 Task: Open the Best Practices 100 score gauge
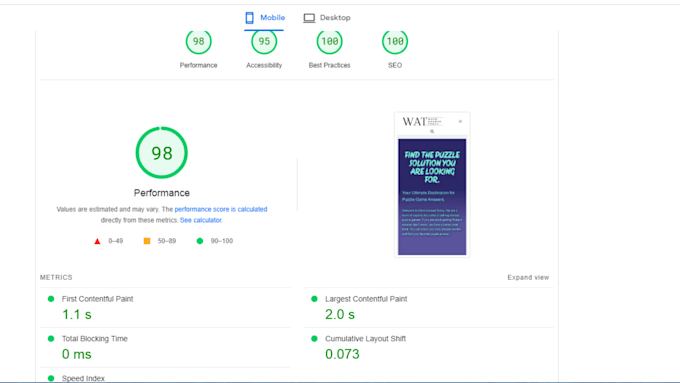[x=330, y=42]
